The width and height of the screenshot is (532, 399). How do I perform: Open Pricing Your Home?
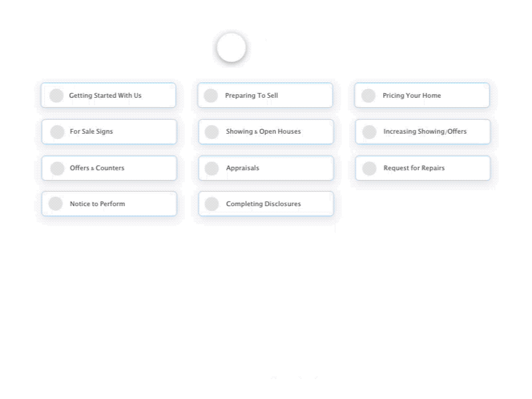pyautogui.click(x=422, y=95)
